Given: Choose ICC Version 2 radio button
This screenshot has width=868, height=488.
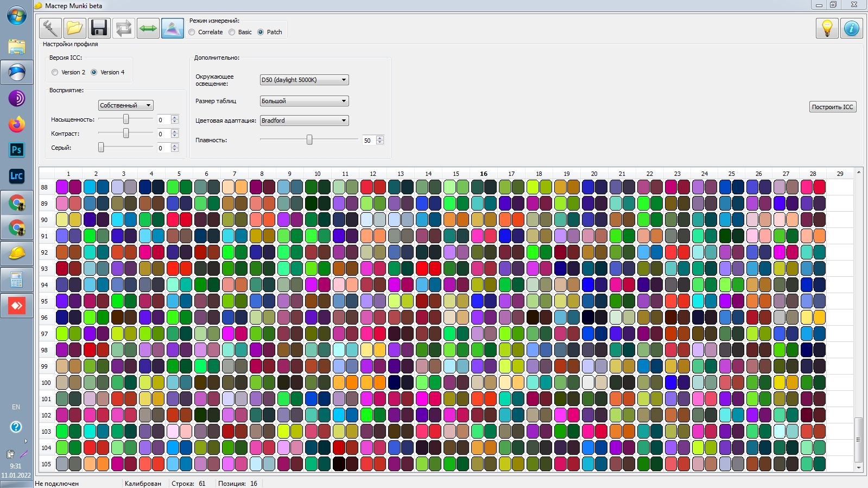Looking at the screenshot, I should coord(68,72).
